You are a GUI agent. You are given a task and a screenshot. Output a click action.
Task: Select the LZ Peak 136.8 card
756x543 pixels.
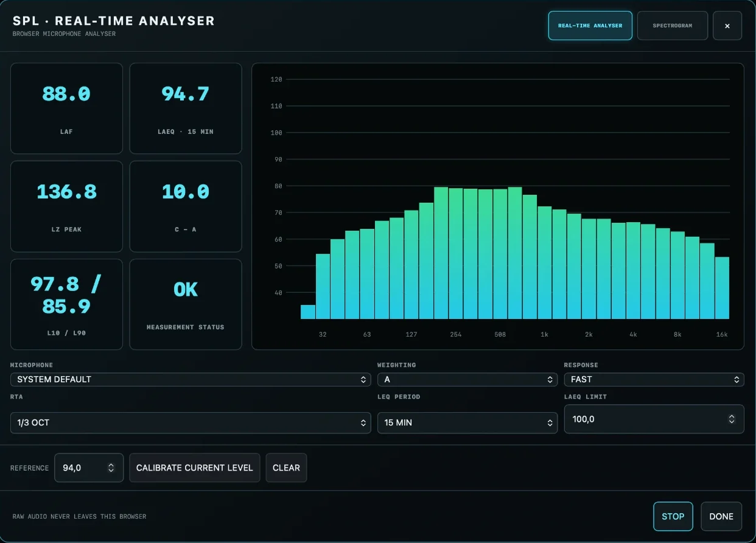pos(66,206)
